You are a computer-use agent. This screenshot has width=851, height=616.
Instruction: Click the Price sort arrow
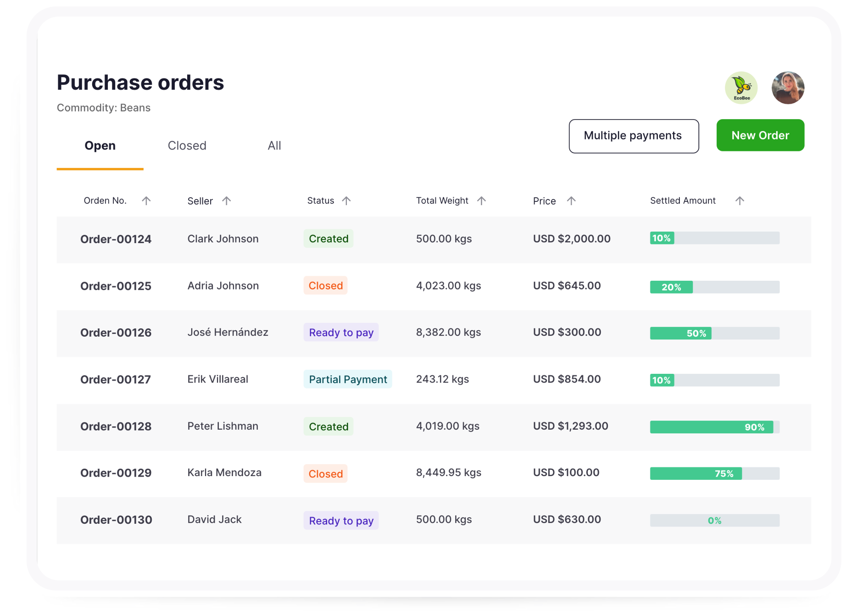571,200
